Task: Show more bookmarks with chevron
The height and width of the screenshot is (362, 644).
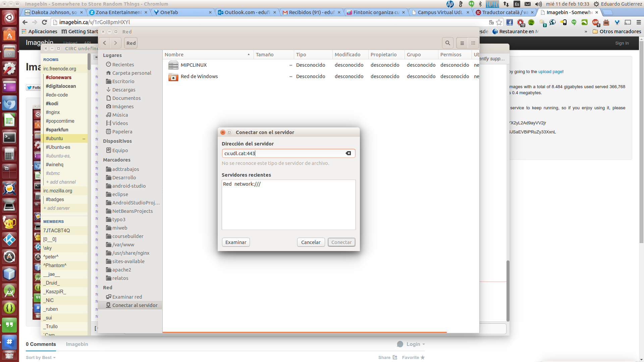Action: point(586,32)
